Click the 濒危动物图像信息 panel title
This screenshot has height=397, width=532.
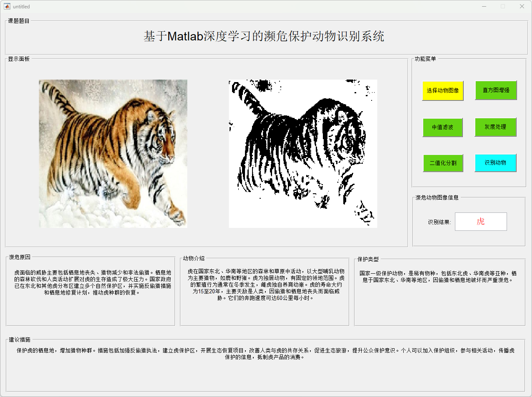pos(437,197)
